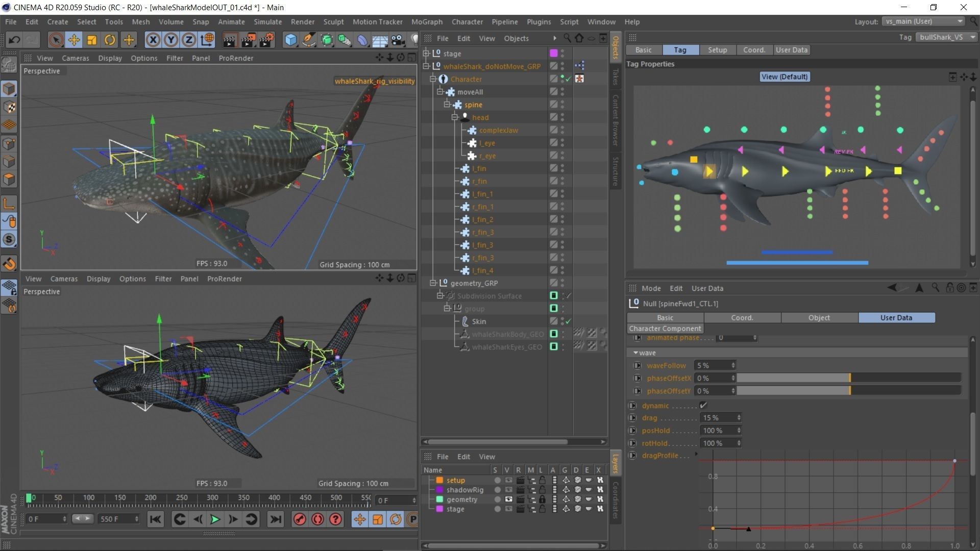This screenshot has height=551, width=980.
Task: Click Render View clapperboard icon
Action: 230,40
